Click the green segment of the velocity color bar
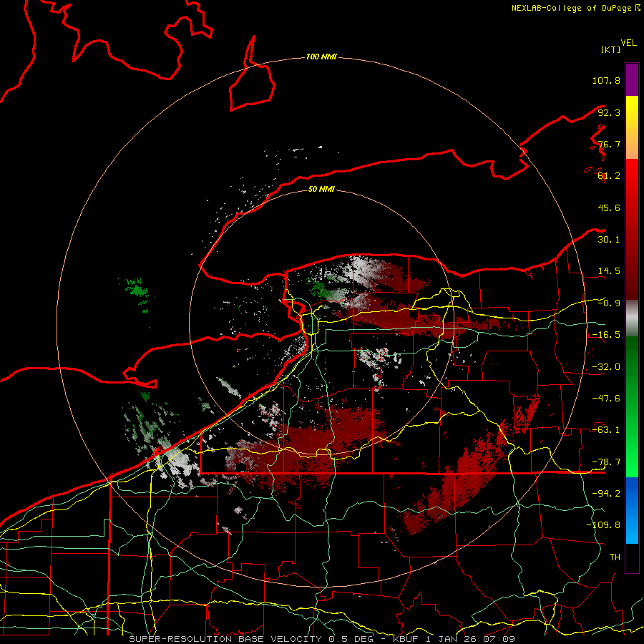The image size is (644, 644). (632, 406)
